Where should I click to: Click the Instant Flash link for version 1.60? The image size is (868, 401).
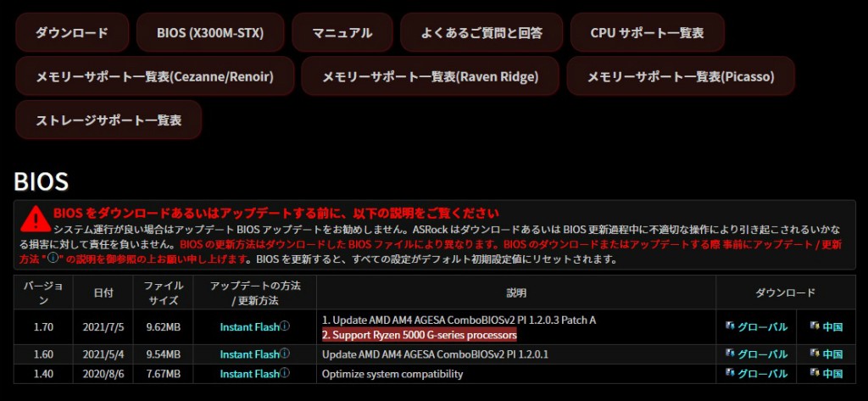coord(250,354)
